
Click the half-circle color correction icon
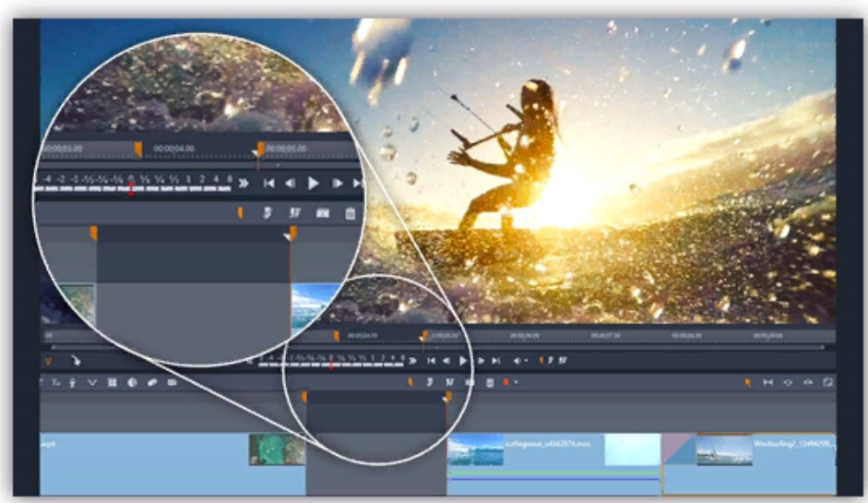pyautogui.click(x=132, y=382)
